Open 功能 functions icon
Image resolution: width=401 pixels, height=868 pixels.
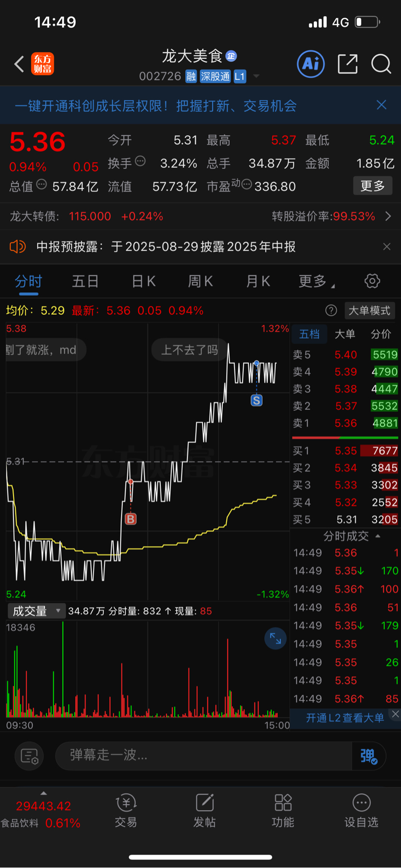coord(283,810)
